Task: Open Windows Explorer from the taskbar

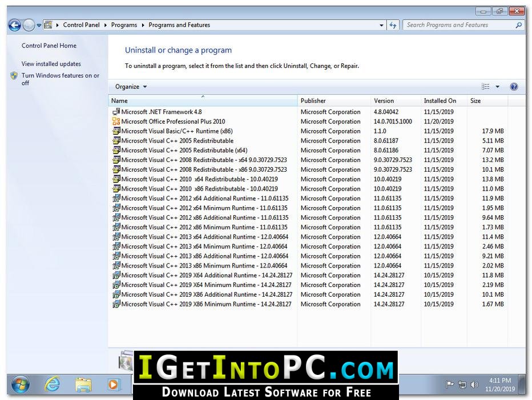Action: point(83,385)
